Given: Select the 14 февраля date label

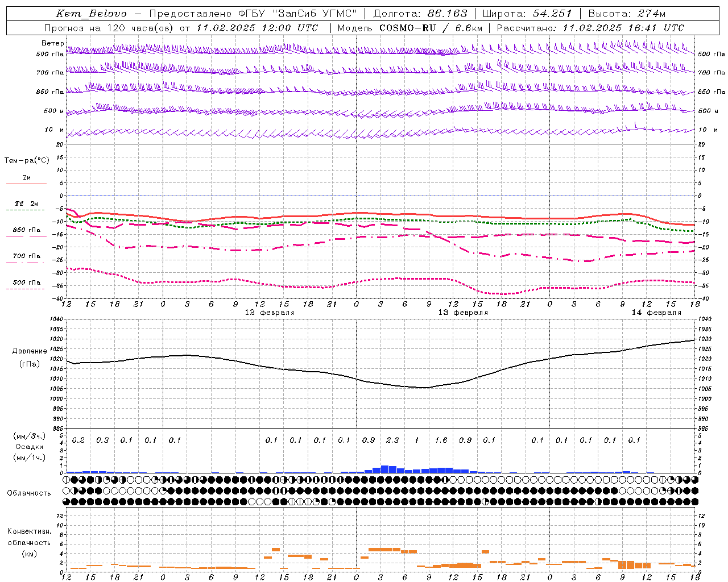Looking at the screenshot, I should [656, 313].
